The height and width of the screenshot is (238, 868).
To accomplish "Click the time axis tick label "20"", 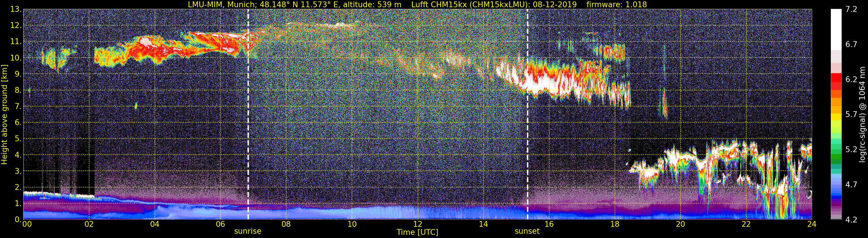I will point(680,224).
